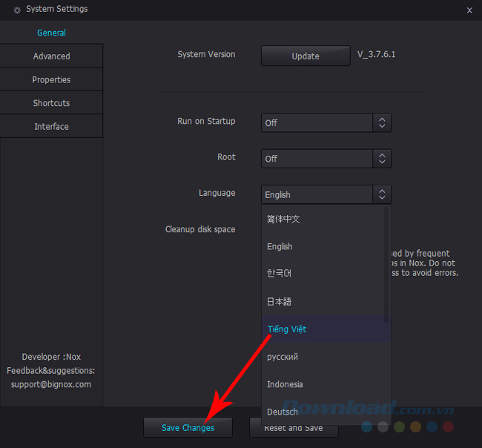Expand the Root dropdown arrows

[382, 159]
